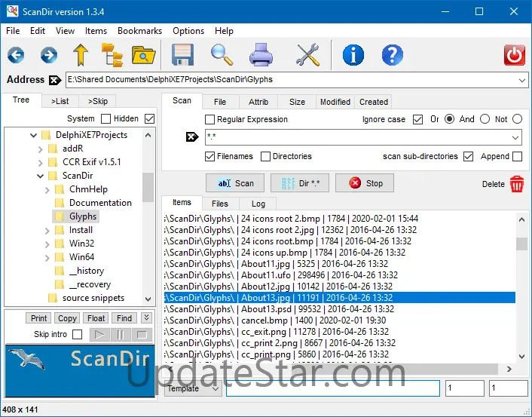Click the red trash Delete icon
Image resolution: width=532 pixels, height=417 pixels.
point(517,184)
